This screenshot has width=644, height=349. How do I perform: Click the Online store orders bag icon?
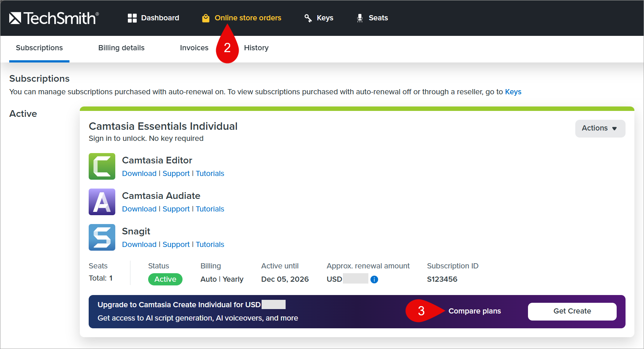pos(206,18)
